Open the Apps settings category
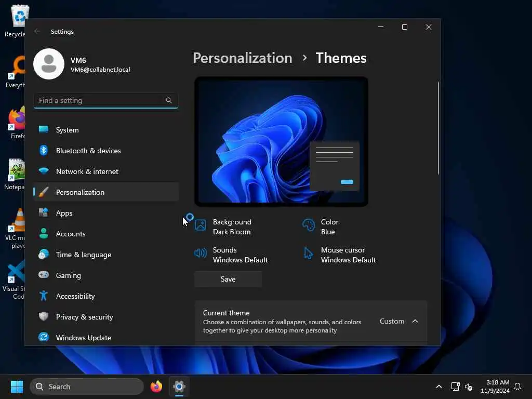The width and height of the screenshot is (532, 399). point(106,213)
